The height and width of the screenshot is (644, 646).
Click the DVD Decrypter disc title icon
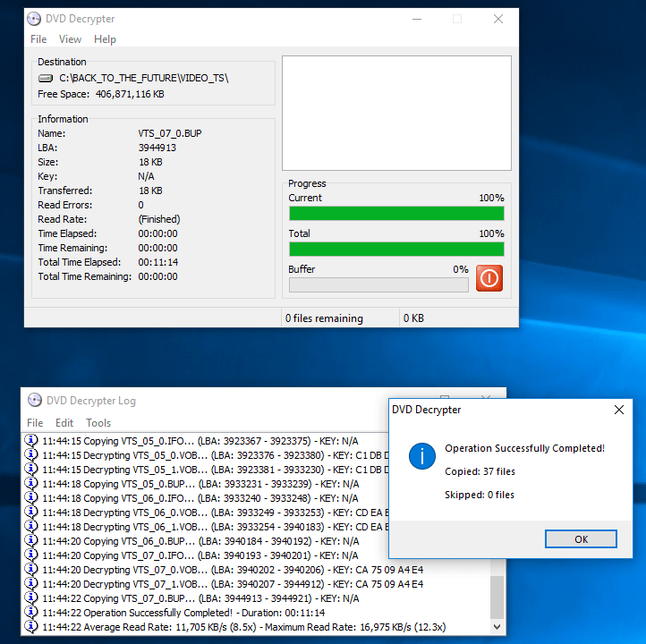(x=34, y=19)
